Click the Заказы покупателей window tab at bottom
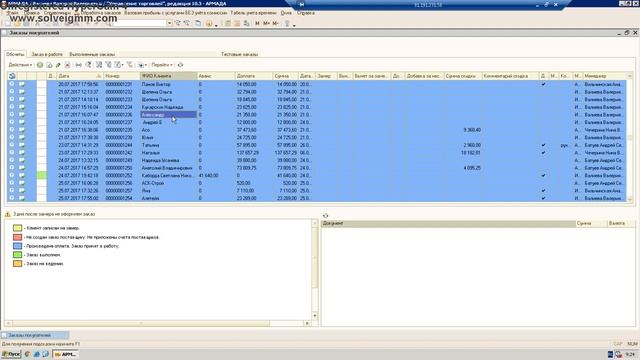This screenshot has height=360, width=640. point(35,335)
